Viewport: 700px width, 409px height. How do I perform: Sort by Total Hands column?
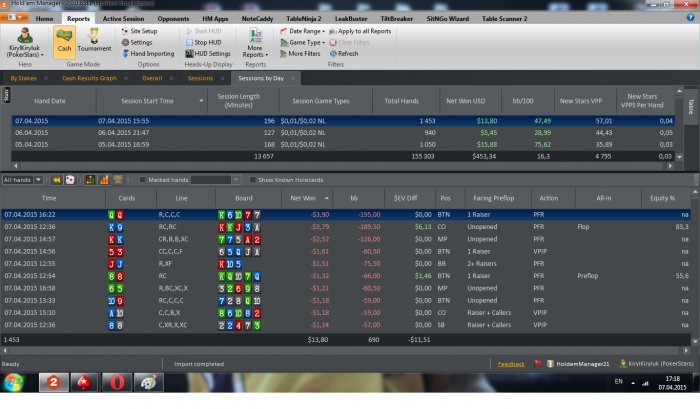pos(402,101)
